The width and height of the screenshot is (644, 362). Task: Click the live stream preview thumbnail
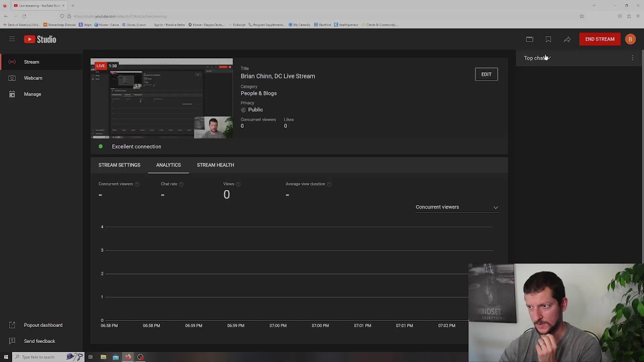pos(162,99)
